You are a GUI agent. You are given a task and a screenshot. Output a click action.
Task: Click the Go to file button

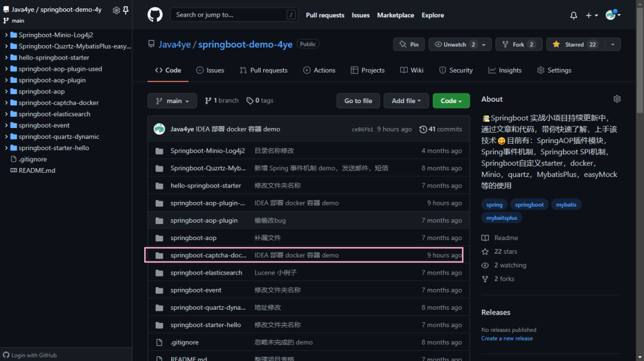click(358, 101)
